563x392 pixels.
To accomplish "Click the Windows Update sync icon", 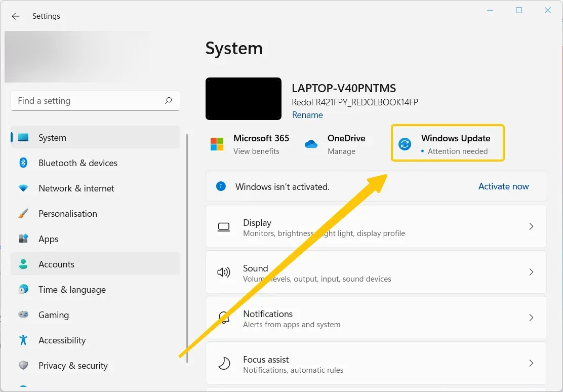I will coord(405,144).
